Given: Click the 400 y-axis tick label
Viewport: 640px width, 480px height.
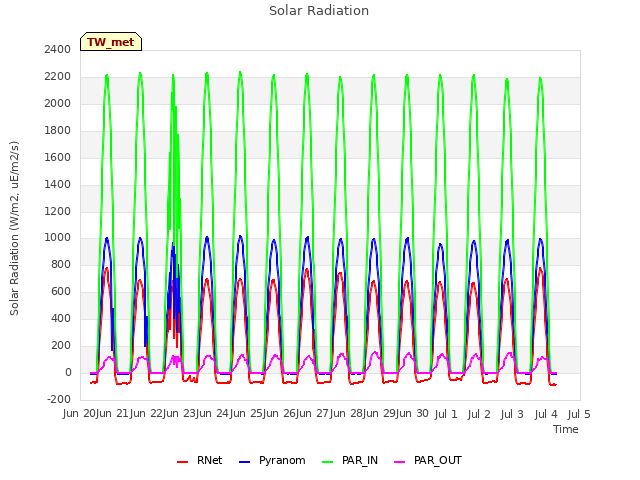Looking at the screenshot, I should [61, 318].
